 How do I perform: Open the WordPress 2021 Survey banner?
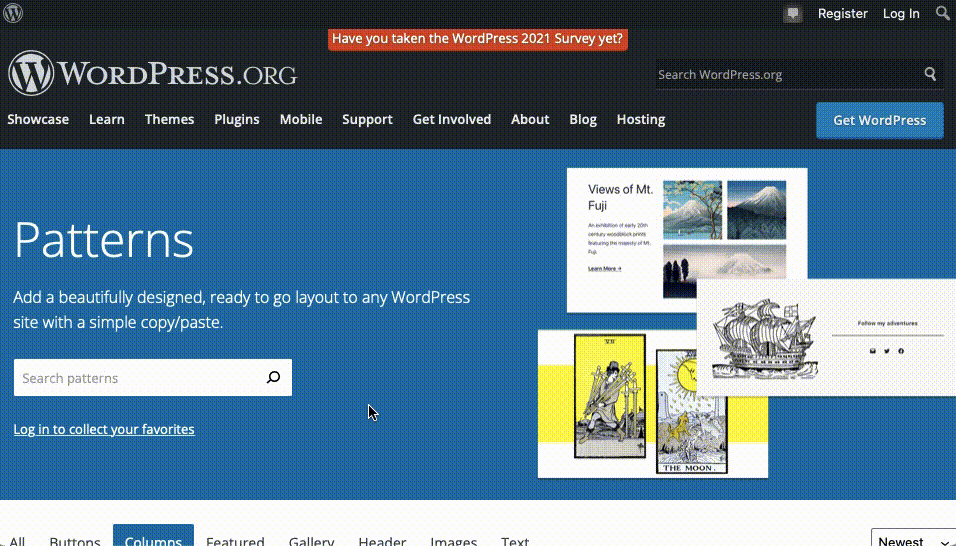click(477, 39)
